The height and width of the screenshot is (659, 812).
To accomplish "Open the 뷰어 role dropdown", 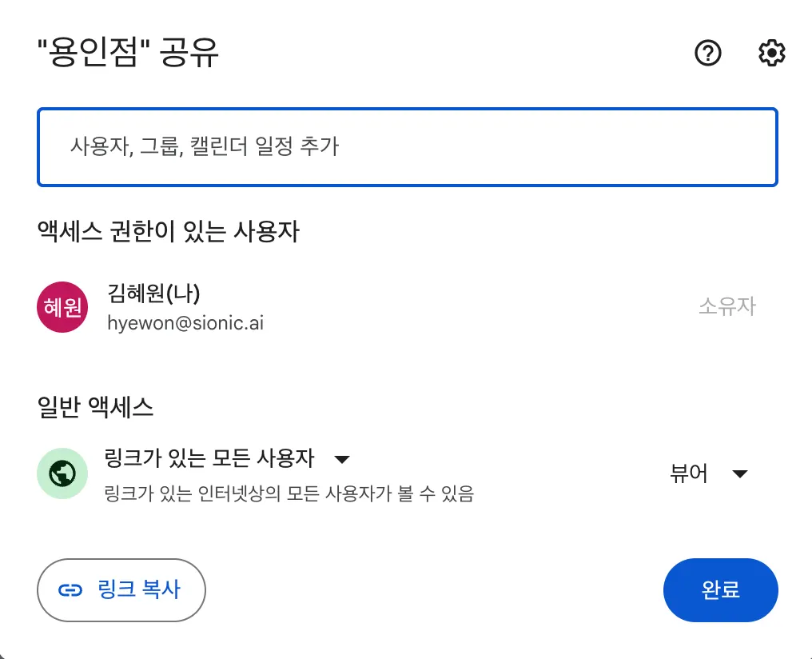I will click(x=708, y=473).
